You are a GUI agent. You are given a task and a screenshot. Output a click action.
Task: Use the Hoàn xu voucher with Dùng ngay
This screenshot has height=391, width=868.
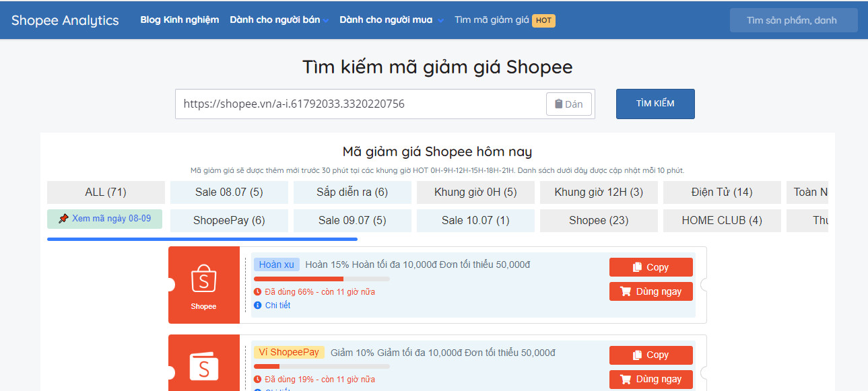pyautogui.click(x=650, y=291)
